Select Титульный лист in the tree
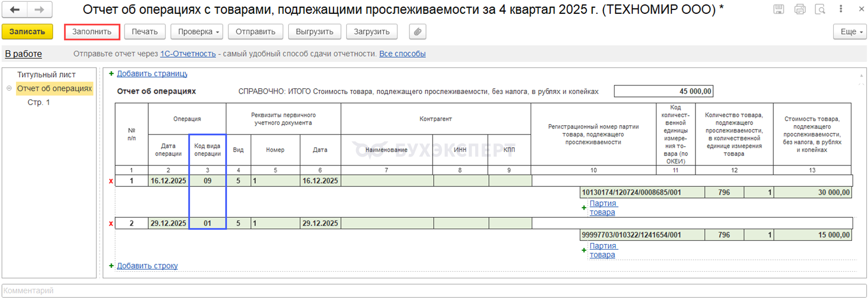The image size is (868, 301). 46,74
